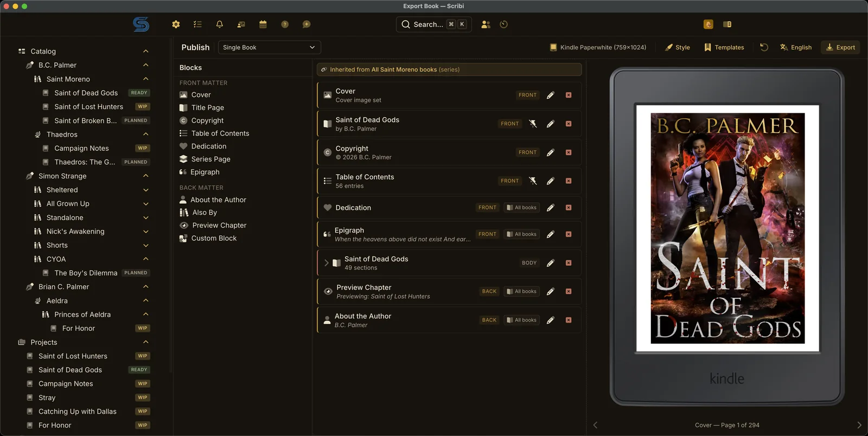
Task: Add Title Page block from Front Matter
Action: (x=201, y=107)
